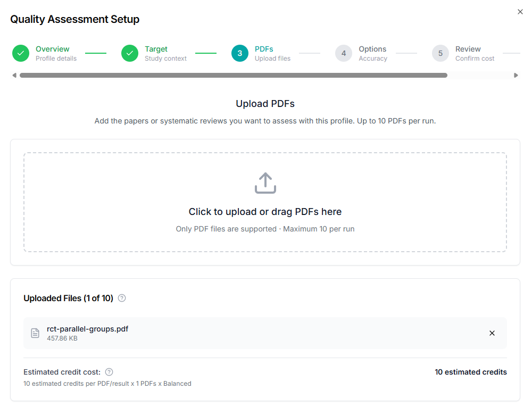Image resolution: width=532 pixels, height=406 pixels.
Task: Click the 'Upload PDFs' heading
Action: (x=265, y=104)
